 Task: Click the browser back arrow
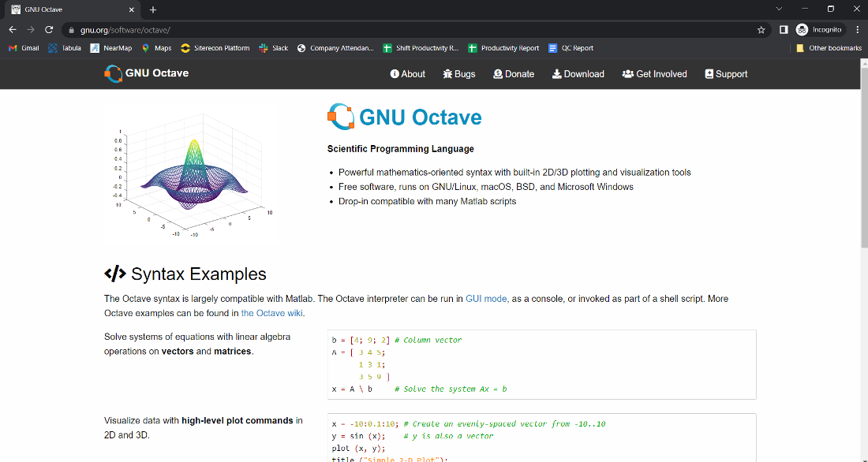[13, 30]
